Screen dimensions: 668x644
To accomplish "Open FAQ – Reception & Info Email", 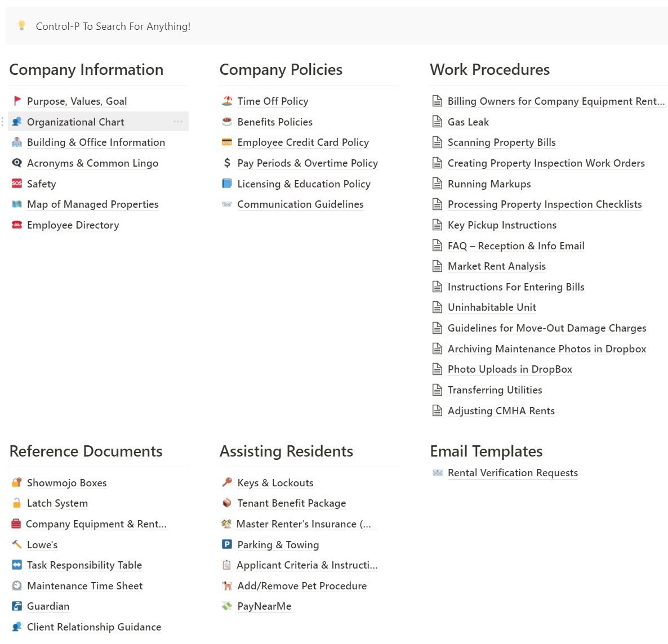I will [516, 246].
